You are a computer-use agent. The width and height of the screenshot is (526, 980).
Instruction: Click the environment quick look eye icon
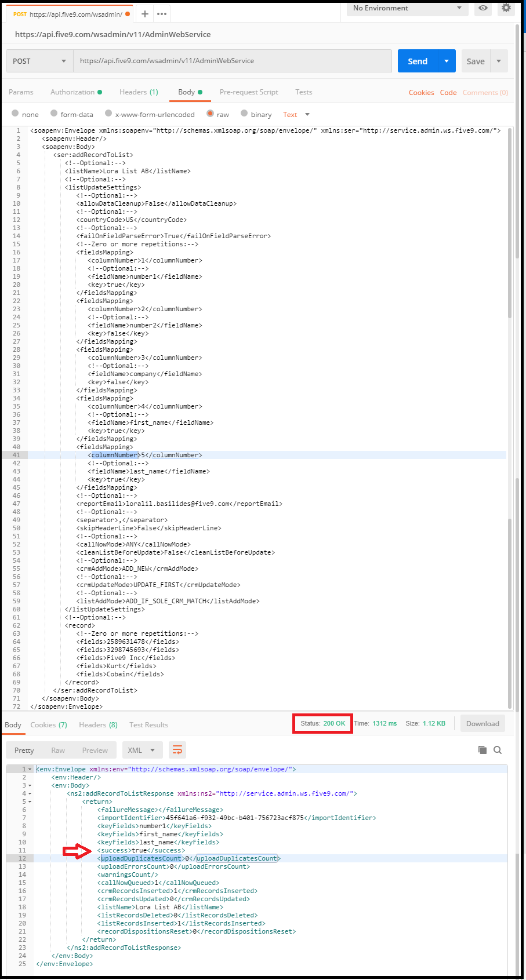coord(483,8)
